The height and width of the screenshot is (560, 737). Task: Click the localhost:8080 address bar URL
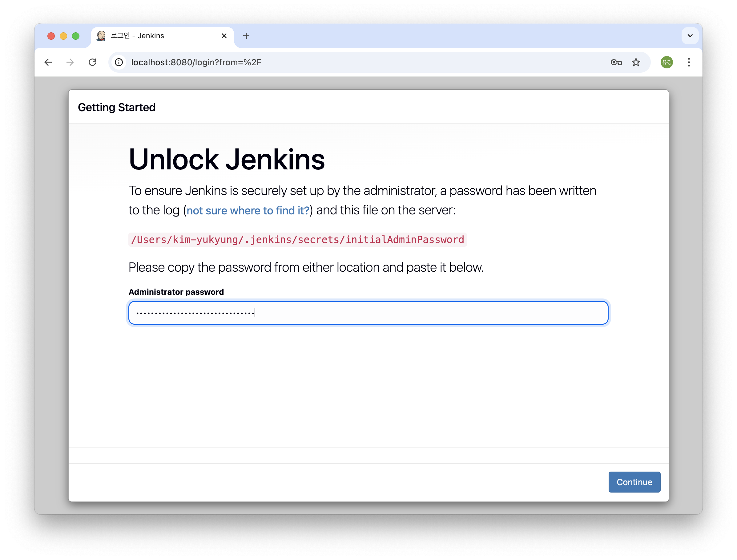tap(196, 62)
